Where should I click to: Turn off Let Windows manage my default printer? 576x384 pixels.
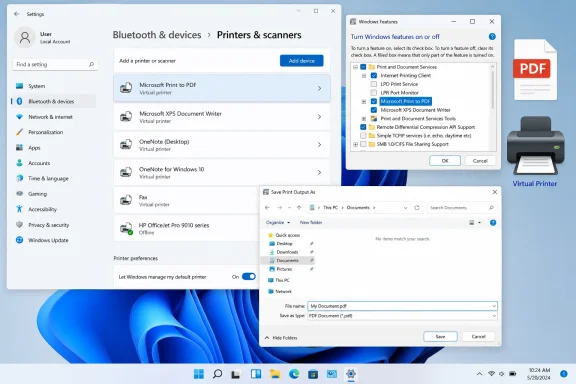click(249, 277)
